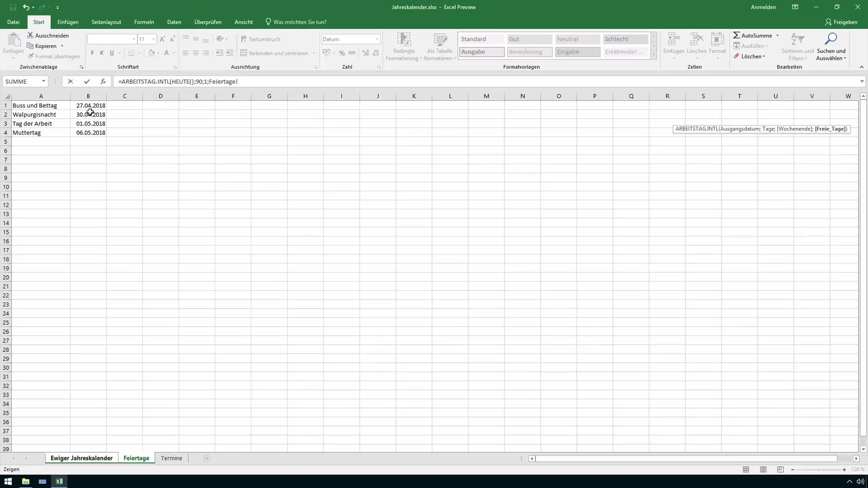Click the increase indent icon
Viewport: 868px width, 488px height.
[x=230, y=53]
